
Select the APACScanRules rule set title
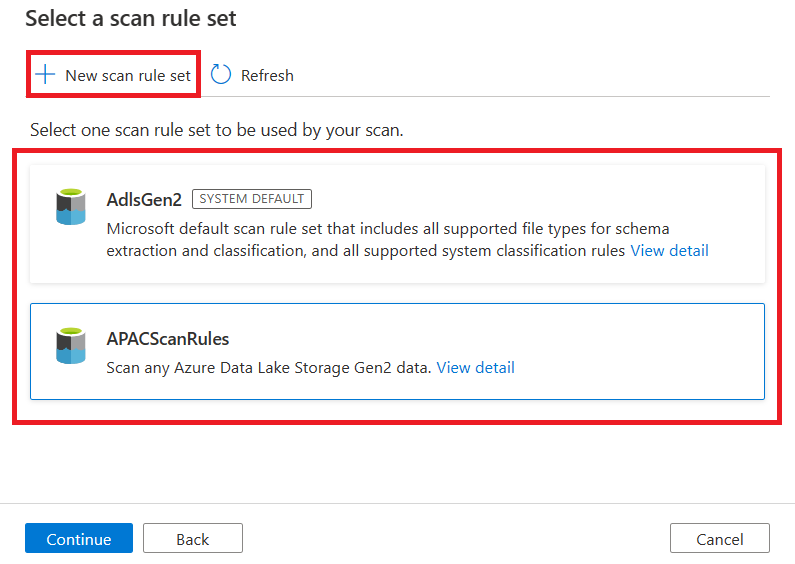point(168,339)
